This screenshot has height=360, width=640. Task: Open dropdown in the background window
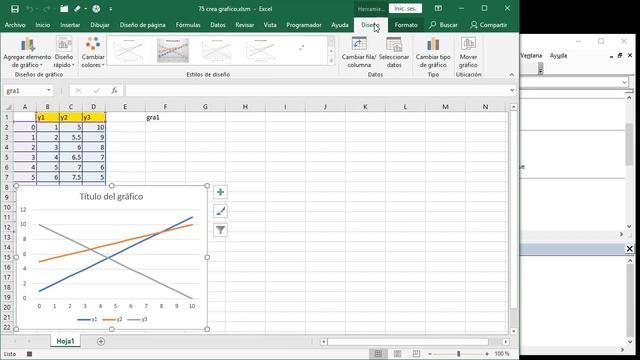point(624,83)
